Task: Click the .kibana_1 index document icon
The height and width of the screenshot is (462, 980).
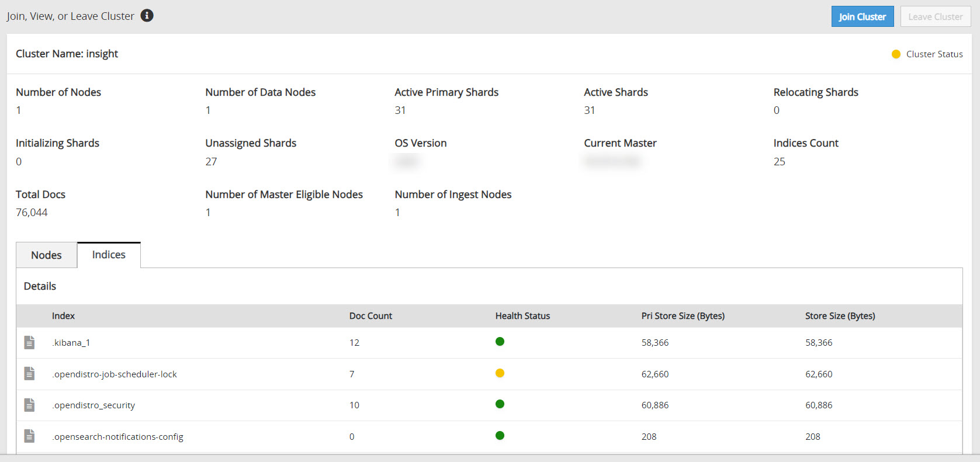Action: click(29, 342)
